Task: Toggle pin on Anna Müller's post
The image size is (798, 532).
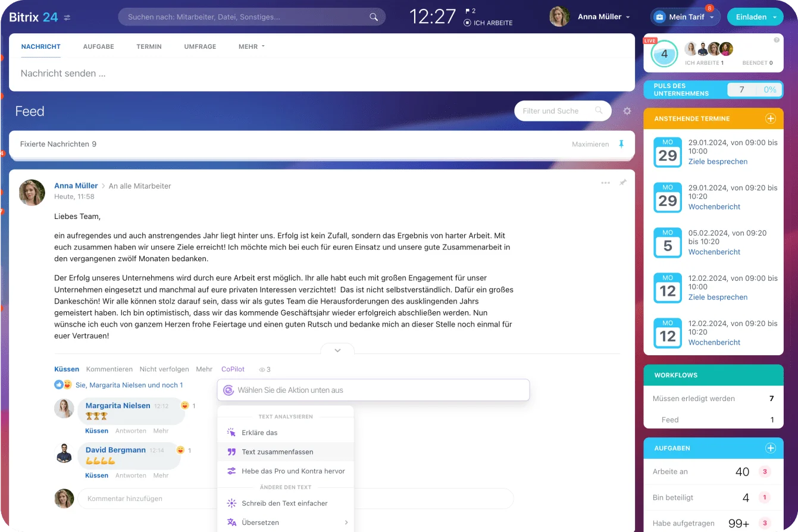Action: (x=622, y=183)
